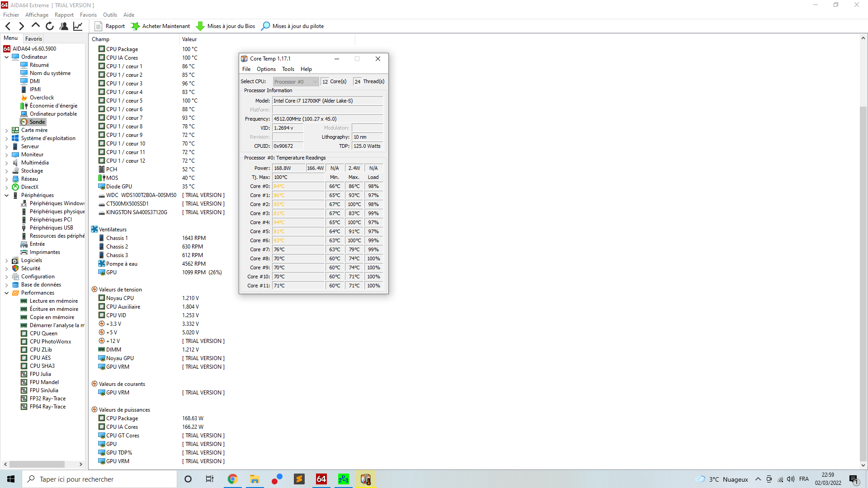Open Google Chrome from taskbar

click(x=232, y=479)
